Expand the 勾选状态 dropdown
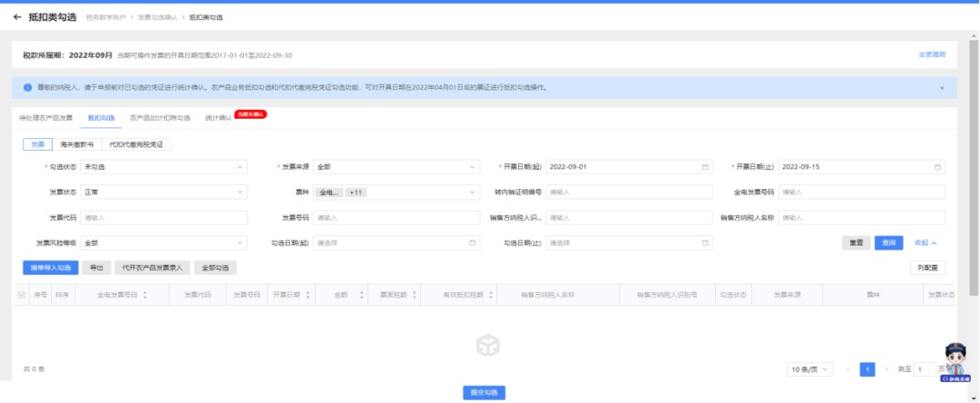Screen dimensions: 980x403 click(163, 167)
